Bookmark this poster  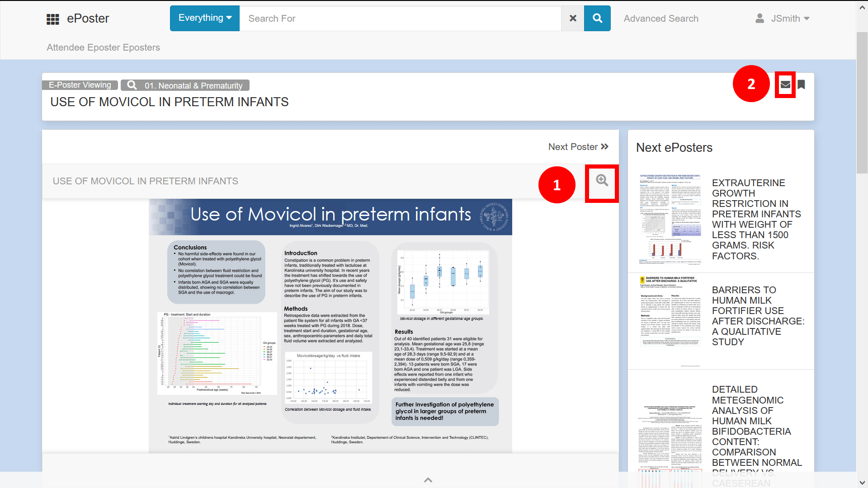[801, 84]
